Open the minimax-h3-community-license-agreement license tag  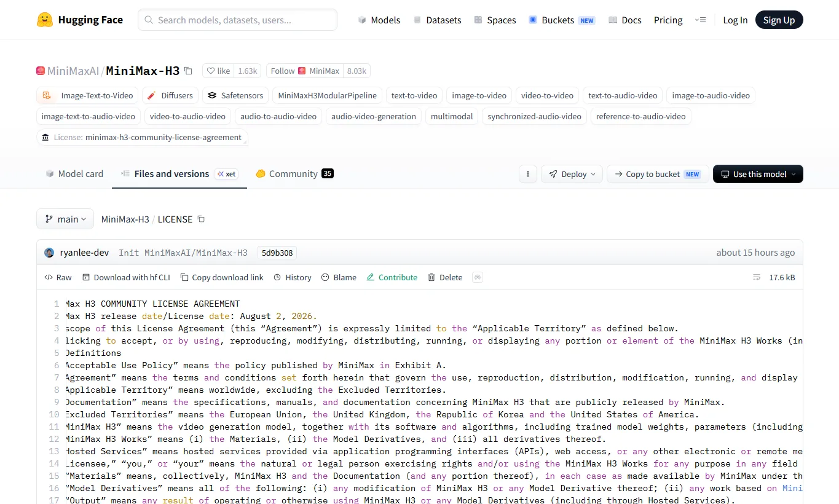(x=142, y=137)
